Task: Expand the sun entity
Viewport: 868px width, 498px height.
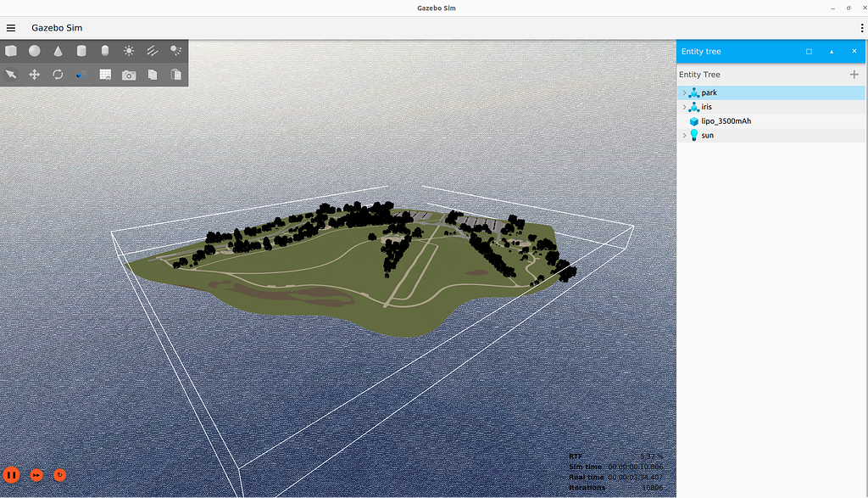Action: click(x=685, y=135)
